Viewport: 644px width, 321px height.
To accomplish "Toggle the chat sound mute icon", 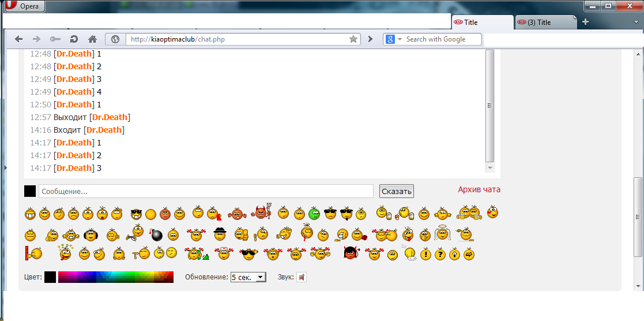I will (302, 277).
